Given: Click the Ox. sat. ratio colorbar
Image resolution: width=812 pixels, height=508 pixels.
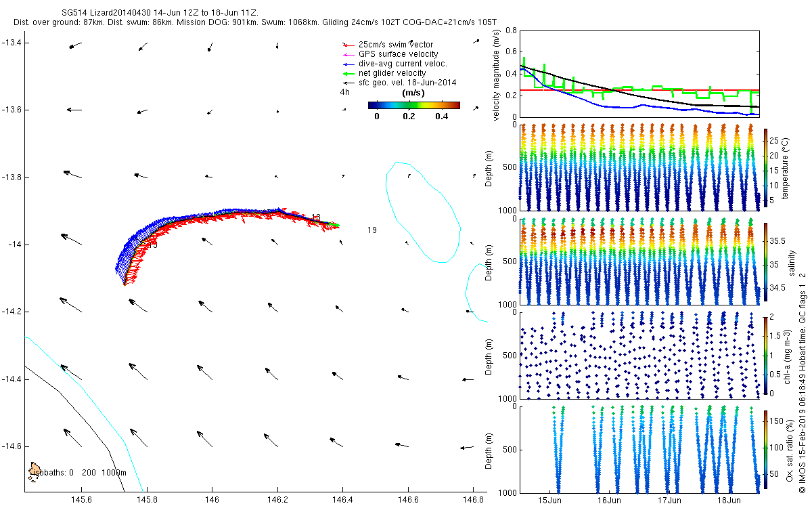Looking at the screenshot, I should coord(765,448).
